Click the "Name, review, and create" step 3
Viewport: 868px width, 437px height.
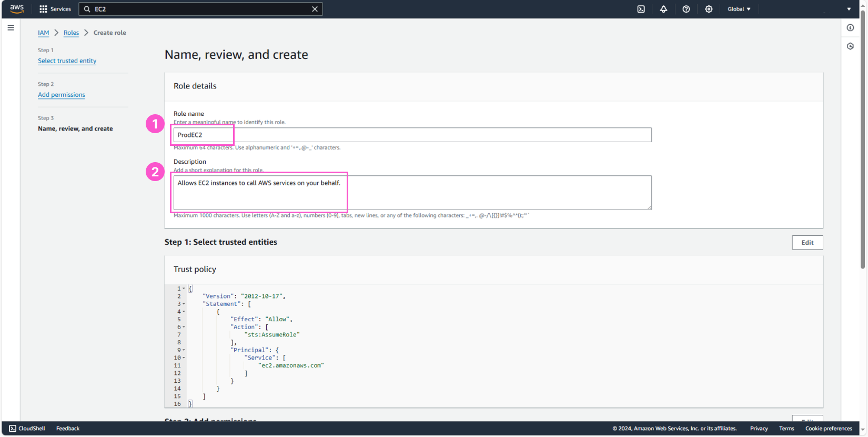(75, 128)
